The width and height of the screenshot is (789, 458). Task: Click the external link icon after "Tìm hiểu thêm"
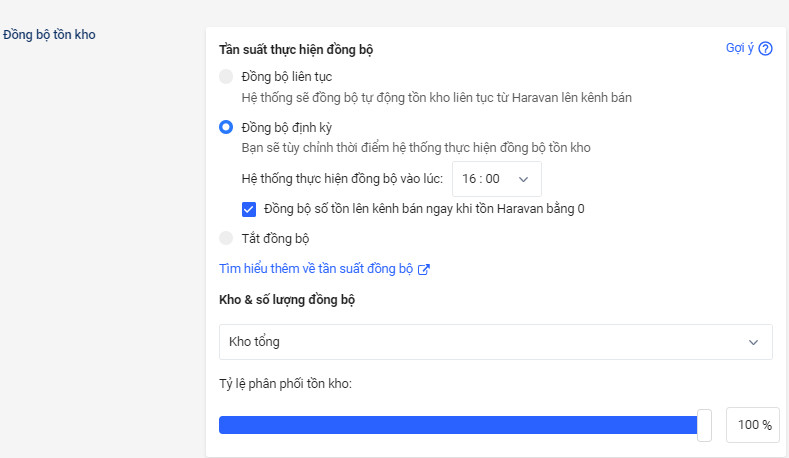point(424,269)
